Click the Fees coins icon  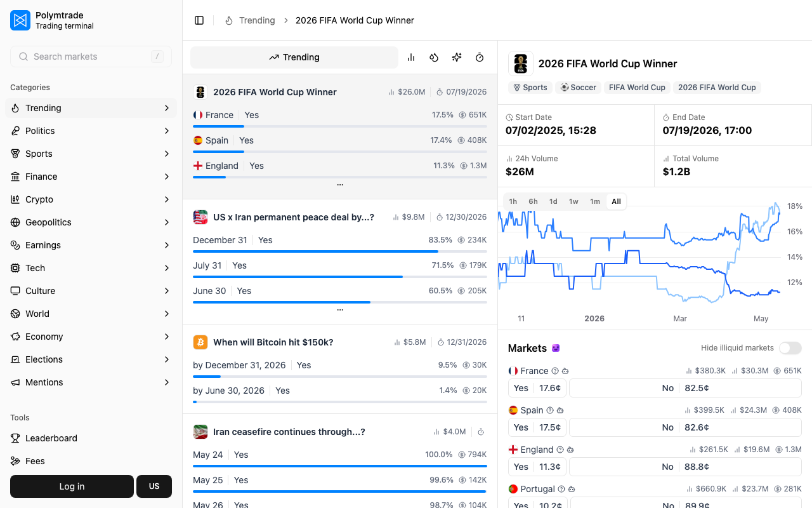pos(15,461)
